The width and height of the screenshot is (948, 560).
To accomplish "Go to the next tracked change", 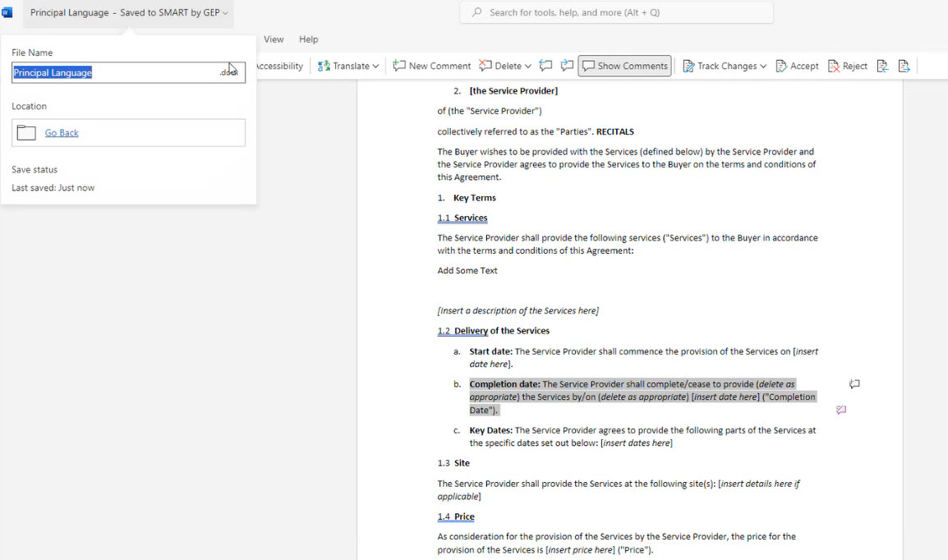I will pos(904,66).
